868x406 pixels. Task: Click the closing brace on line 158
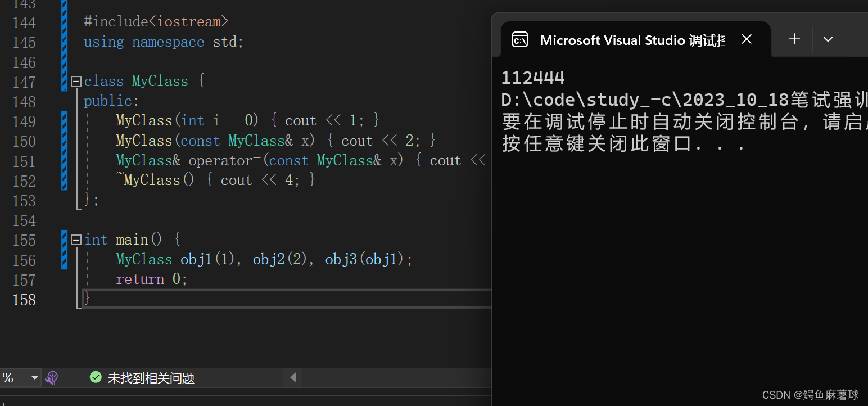87,299
